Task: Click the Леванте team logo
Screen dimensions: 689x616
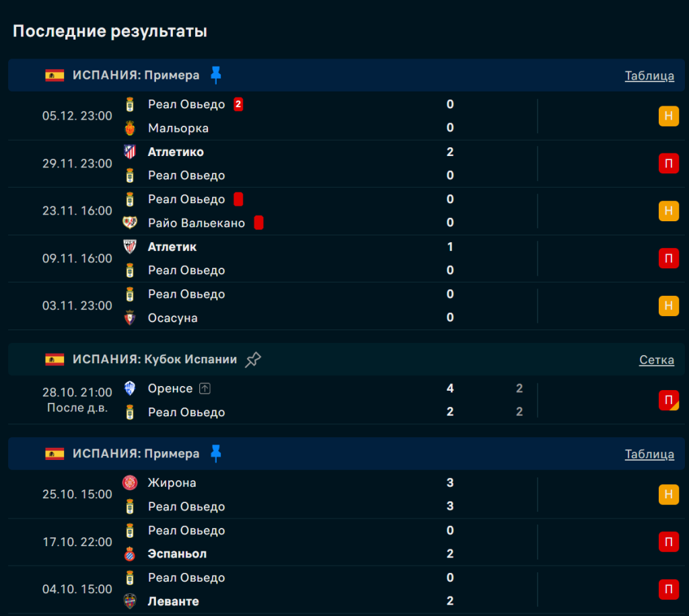Action: click(130, 601)
